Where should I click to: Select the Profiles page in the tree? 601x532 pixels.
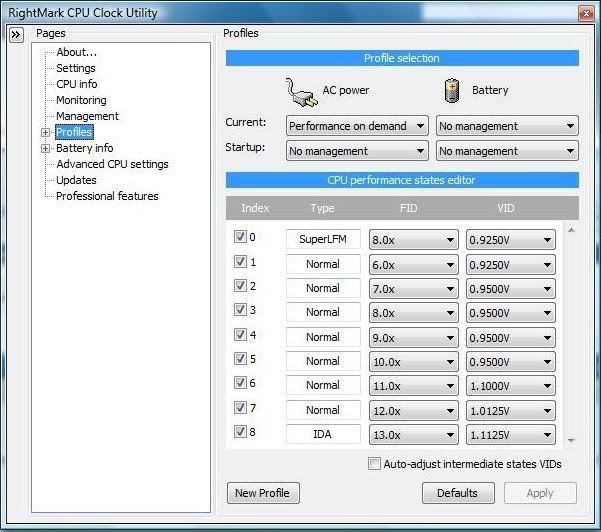pos(74,132)
